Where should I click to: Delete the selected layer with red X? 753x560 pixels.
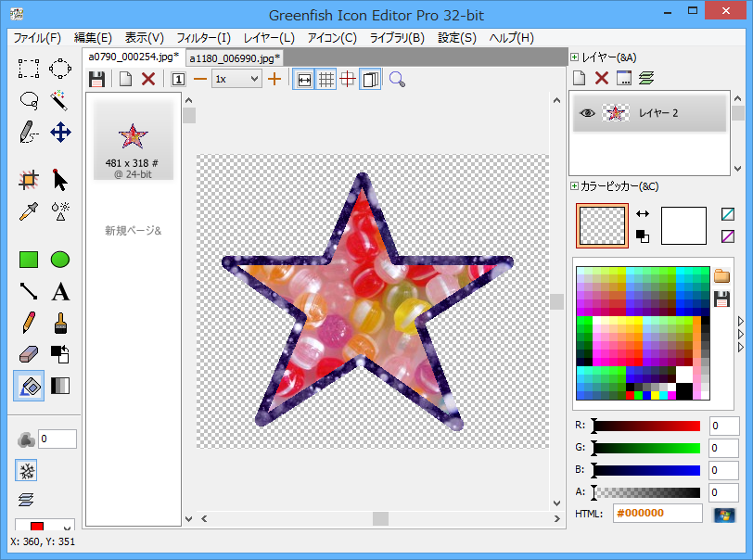pos(602,79)
